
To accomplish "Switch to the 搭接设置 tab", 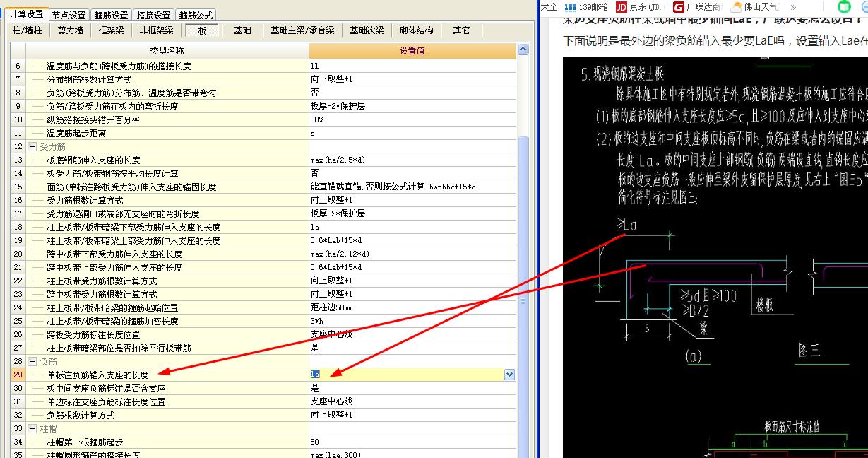I will (x=153, y=15).
